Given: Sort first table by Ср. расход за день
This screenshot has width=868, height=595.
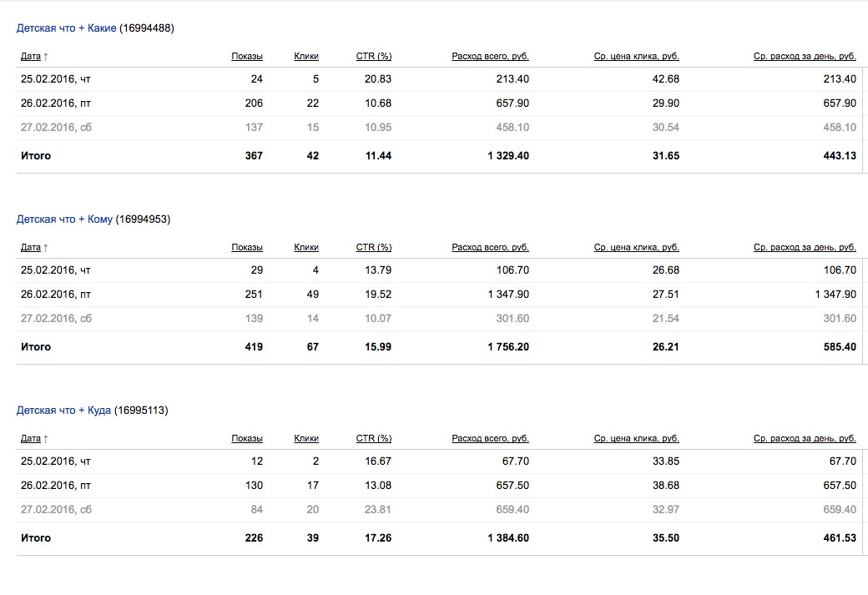Looking at the screenshot, I should (805, 56).
